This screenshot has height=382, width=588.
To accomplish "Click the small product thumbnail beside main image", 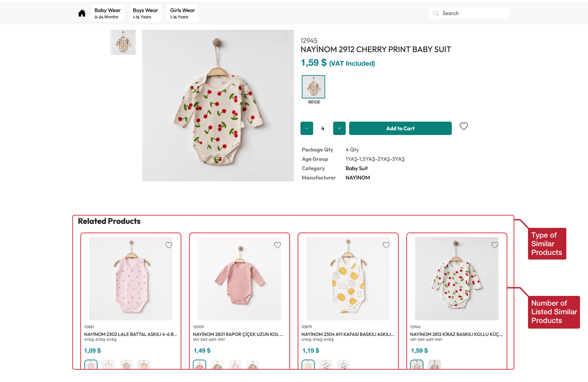I will click(123, 42).
